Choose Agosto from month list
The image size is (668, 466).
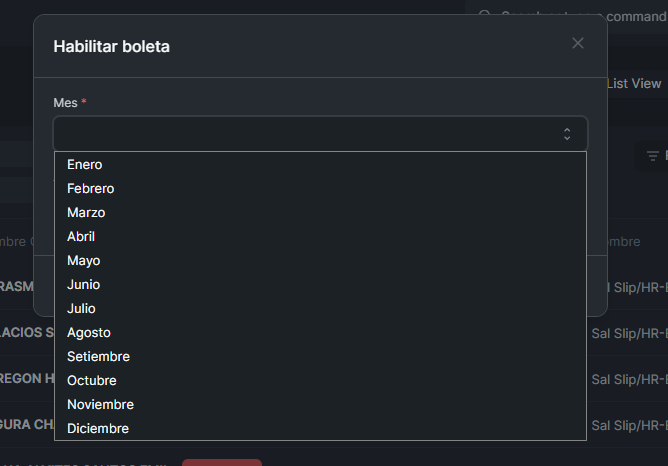(89, 333)
